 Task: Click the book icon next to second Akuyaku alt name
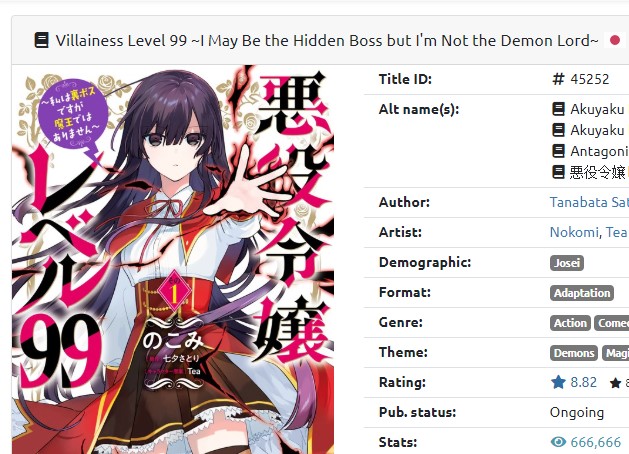(558, 130)
